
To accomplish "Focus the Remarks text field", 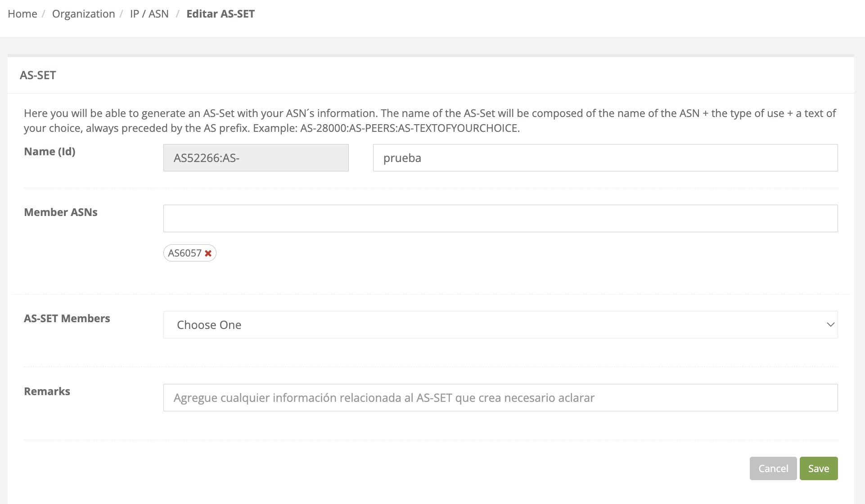I will click(500, 398).
